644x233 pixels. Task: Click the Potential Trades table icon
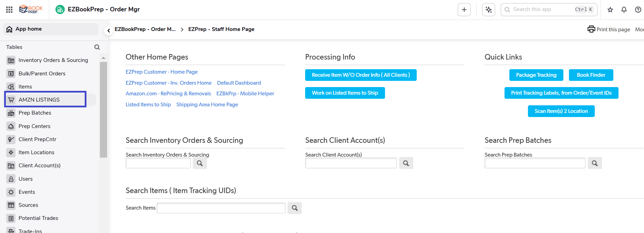point(11,218)
